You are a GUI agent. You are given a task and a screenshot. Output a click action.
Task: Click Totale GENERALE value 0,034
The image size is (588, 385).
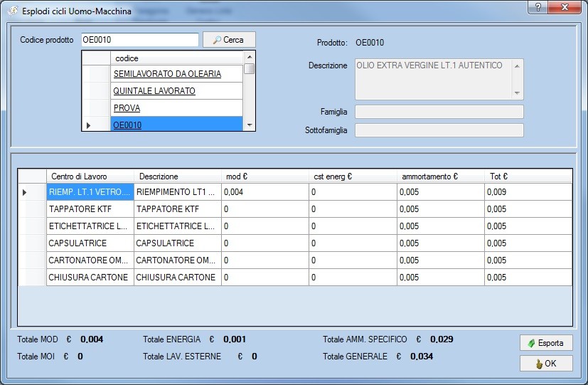(x=422, y=356)
